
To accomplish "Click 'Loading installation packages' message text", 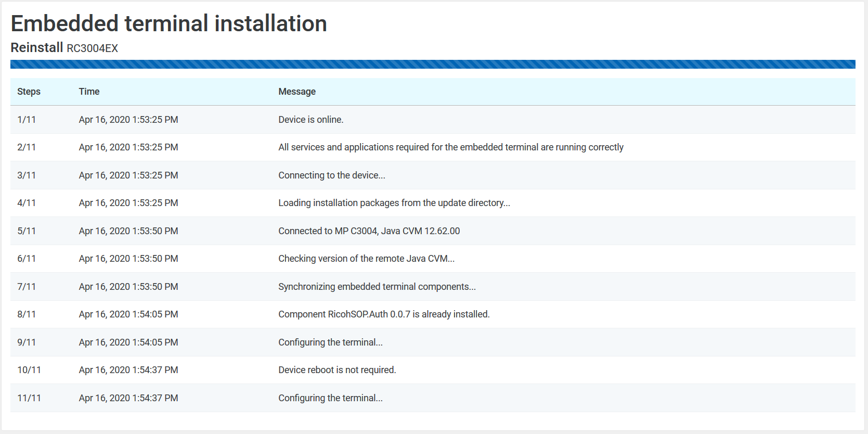I will point(394,203).
